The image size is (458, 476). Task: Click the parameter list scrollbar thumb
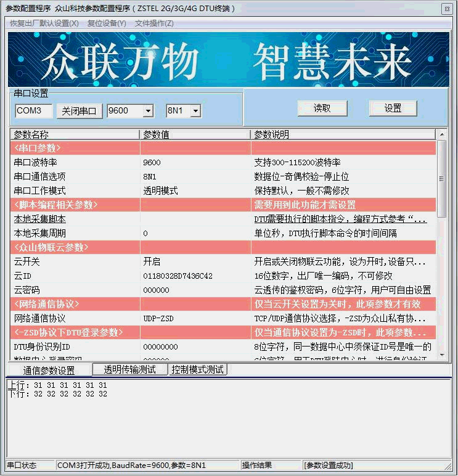442,179
